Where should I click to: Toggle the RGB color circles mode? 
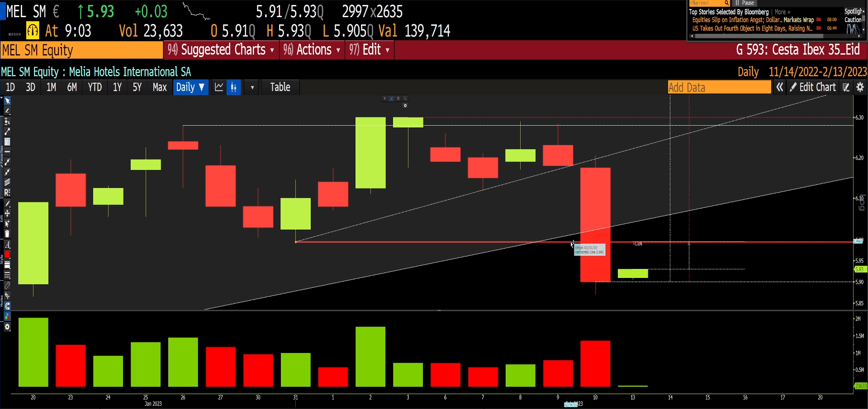7,316
